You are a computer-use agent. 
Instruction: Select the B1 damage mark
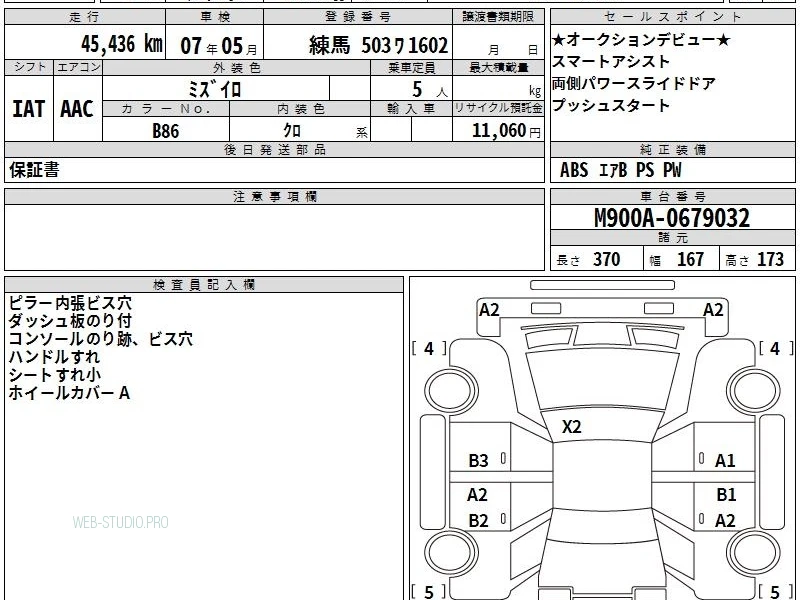tap(726, 494)
